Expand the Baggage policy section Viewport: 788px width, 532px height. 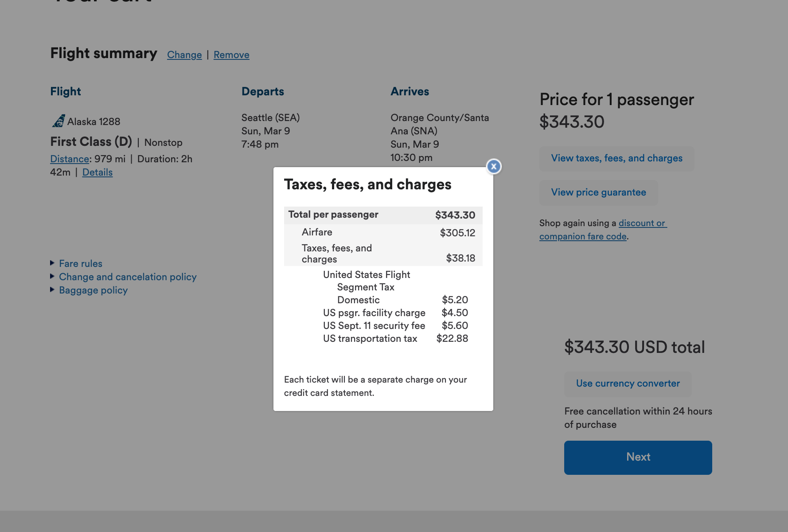93,290
